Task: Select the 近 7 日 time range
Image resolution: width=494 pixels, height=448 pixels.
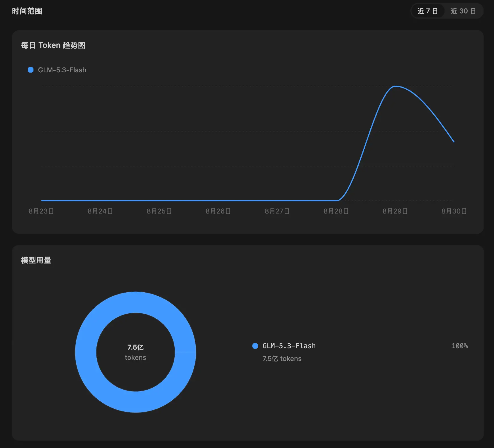Action: tap(428, 11)
